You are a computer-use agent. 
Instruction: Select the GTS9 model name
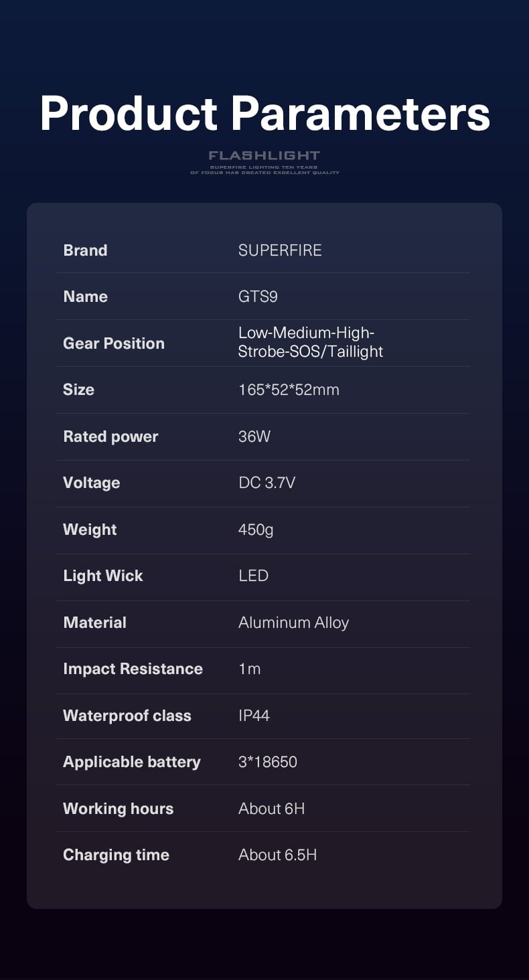[x=258, y=297]
